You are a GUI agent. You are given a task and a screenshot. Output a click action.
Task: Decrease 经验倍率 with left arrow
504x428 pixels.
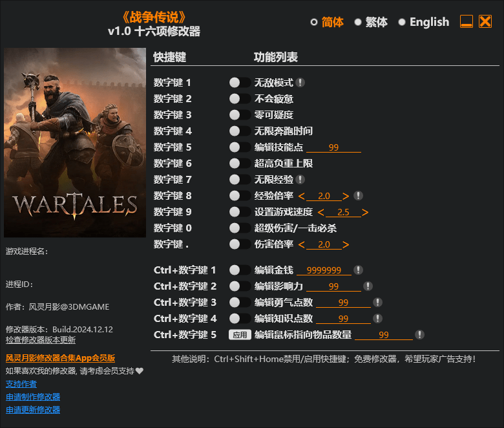click(302, 196)
